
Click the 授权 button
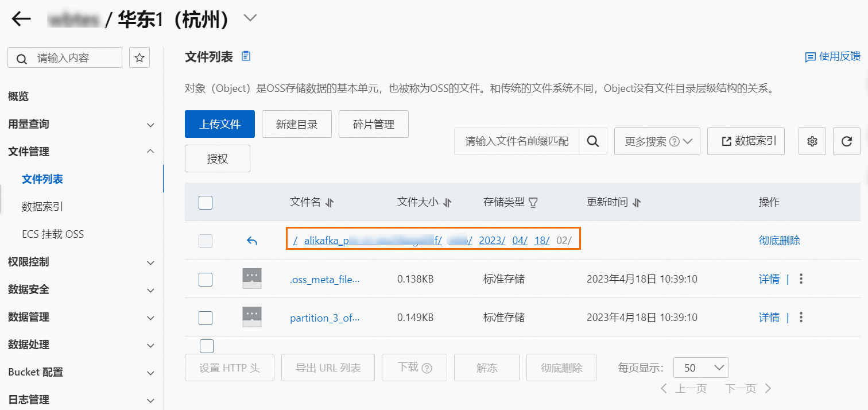[x=218, y=158]
